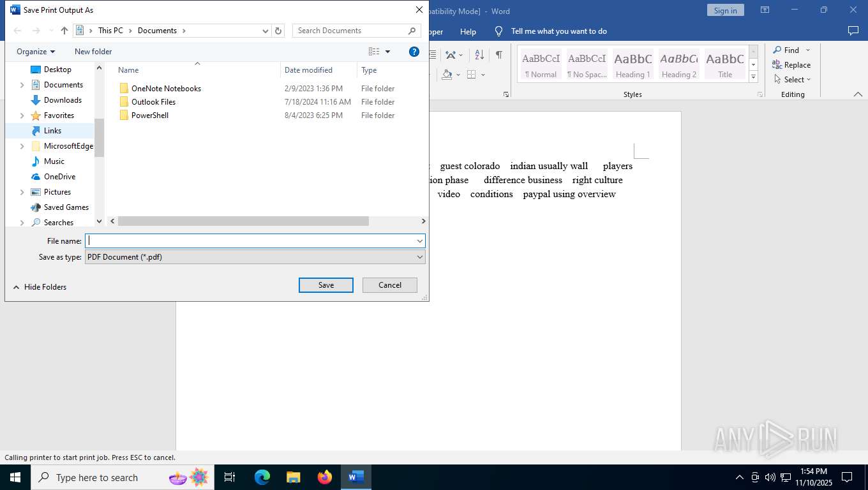Cancel the Save Print Output dialog
Image resolution: width=868 pixels, height=490 pixels.
tap(390, 285)
